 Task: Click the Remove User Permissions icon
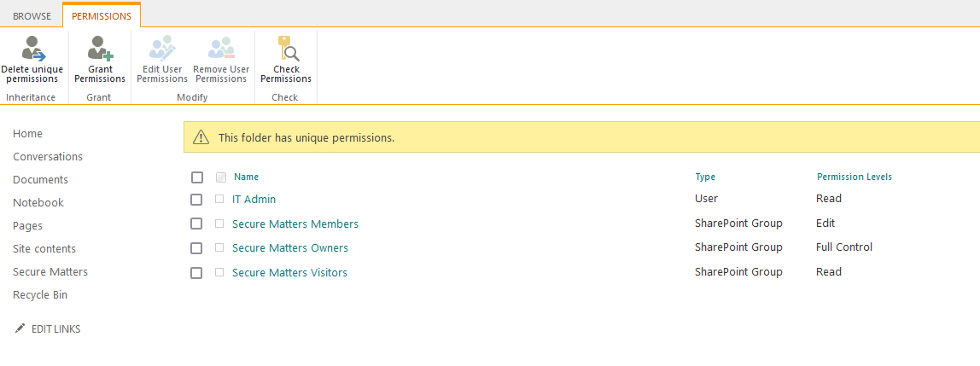[x=221, y=48]
